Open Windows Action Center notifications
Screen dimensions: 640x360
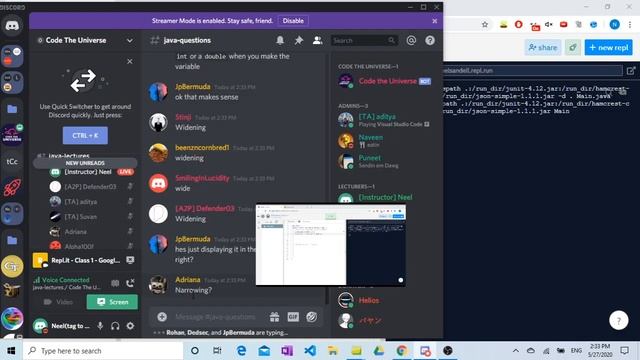pos(624,351)
